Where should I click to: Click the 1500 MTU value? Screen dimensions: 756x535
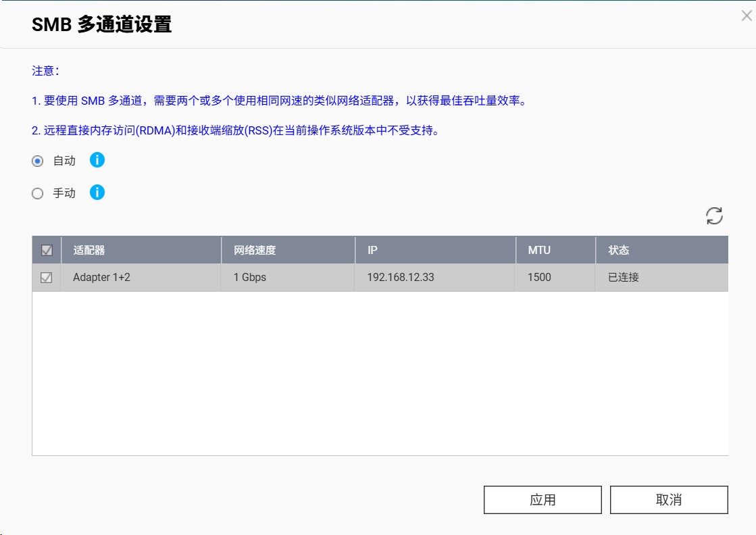pyautogui.click(x=539, y=277)
